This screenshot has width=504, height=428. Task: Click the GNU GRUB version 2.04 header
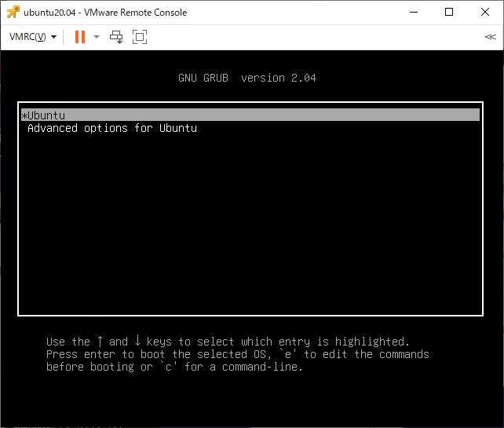247,78
